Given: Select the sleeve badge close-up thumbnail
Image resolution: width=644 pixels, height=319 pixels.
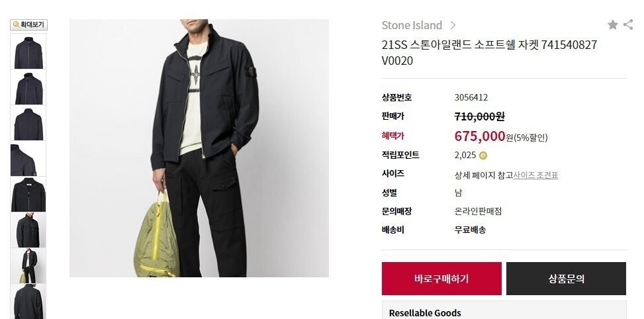Looking at the screenshot, I should (x=28, y=159).
